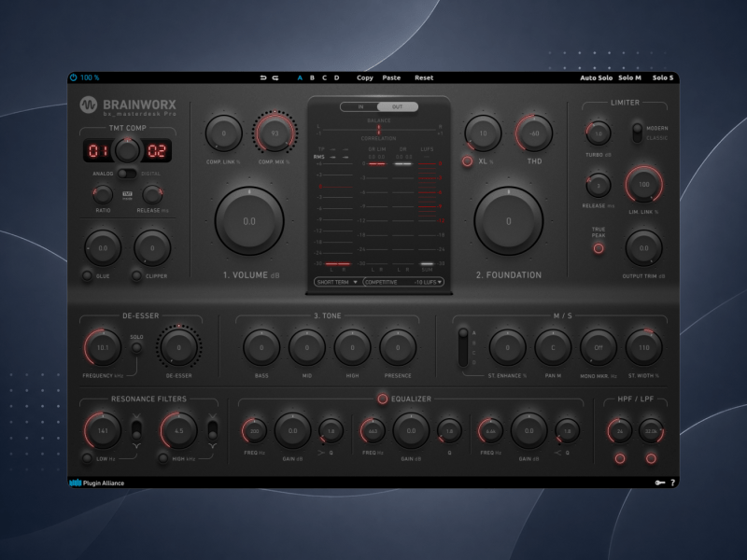The width and height of the screenshot is (747, 560).
Task: Click the Presence tone knob
Action: point(398,347)
